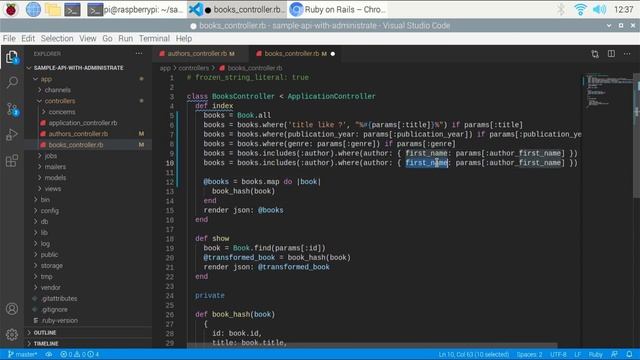Split the editor to the right
The image size is (640, 360).
pos(611,54)
